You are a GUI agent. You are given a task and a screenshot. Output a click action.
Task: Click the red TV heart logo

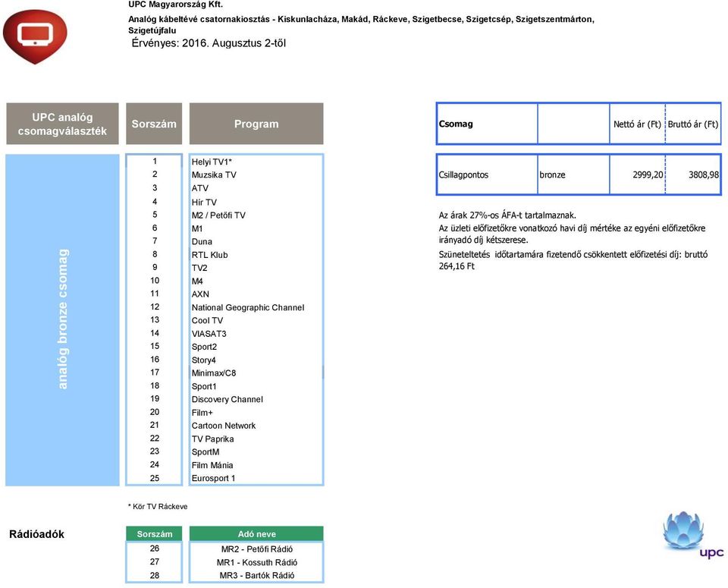coord(35,36)
